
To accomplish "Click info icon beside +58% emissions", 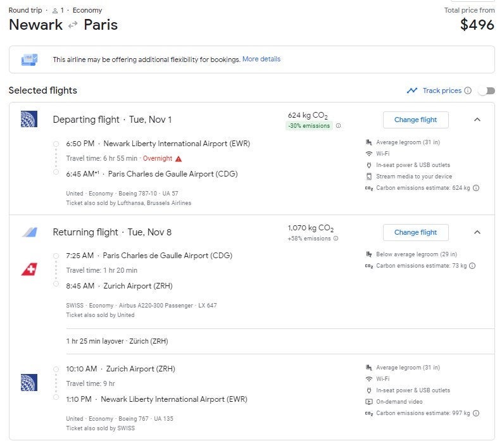I will coord(336,239).
